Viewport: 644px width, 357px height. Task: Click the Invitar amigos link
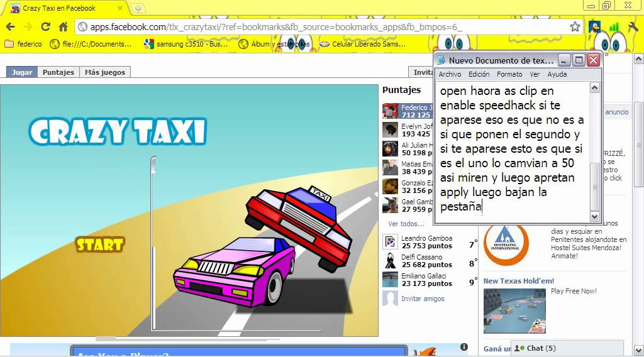[x=423, y=299]
